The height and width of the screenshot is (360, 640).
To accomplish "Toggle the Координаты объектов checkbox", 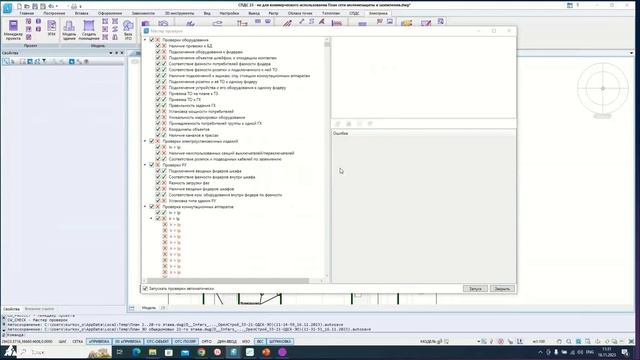I will pos(158,129).
